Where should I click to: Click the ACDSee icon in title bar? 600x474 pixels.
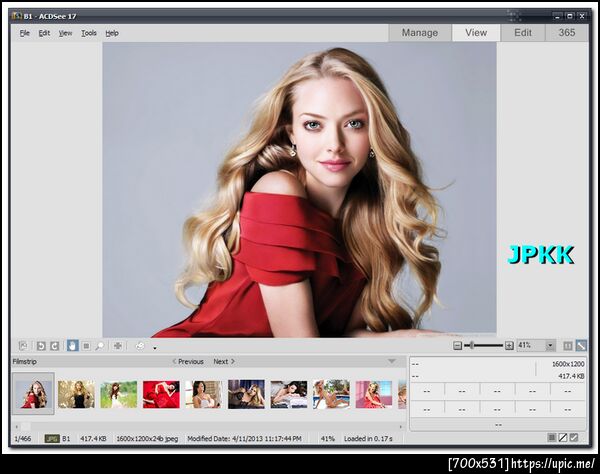tap(16, 16)
